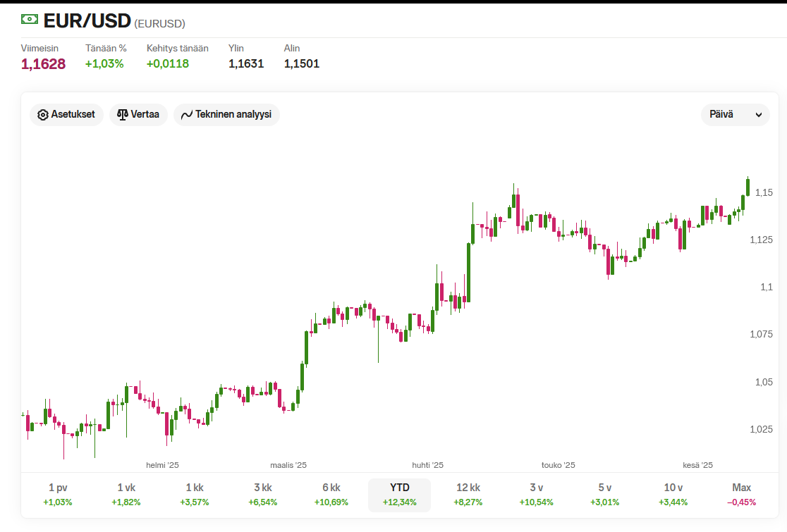Click the Vertaa compare button
The image size is (787, 532).
coord(138,114)
